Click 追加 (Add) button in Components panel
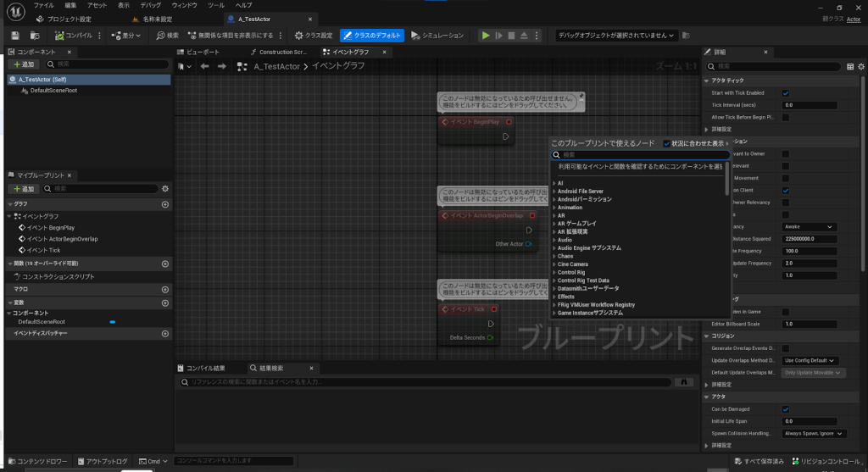Viewport: 868px width, 472px height. (23, 64)
